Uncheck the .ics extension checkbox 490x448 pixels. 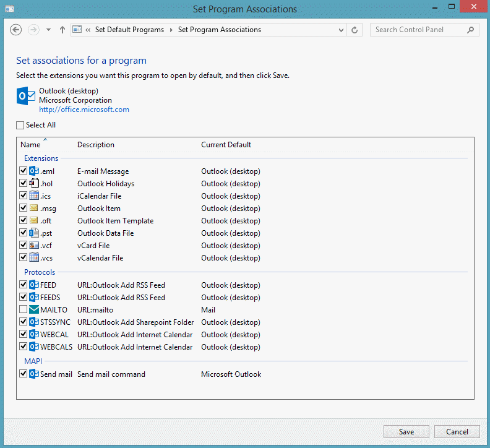click(23, 196)
